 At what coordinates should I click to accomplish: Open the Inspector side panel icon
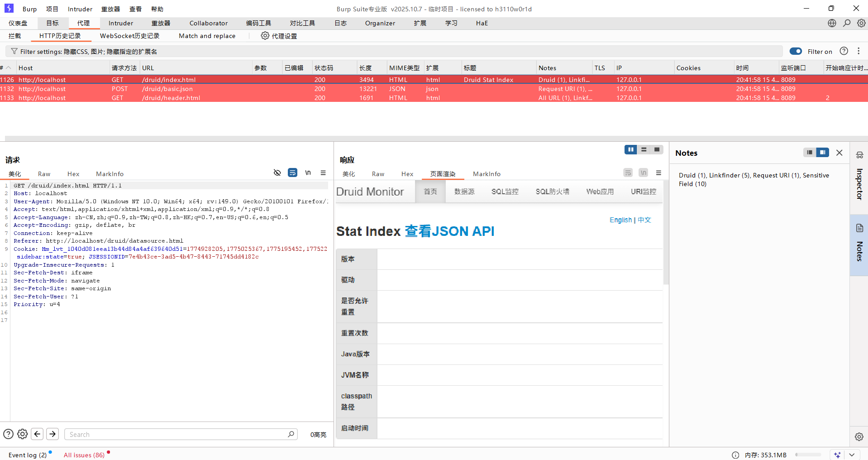859,155
